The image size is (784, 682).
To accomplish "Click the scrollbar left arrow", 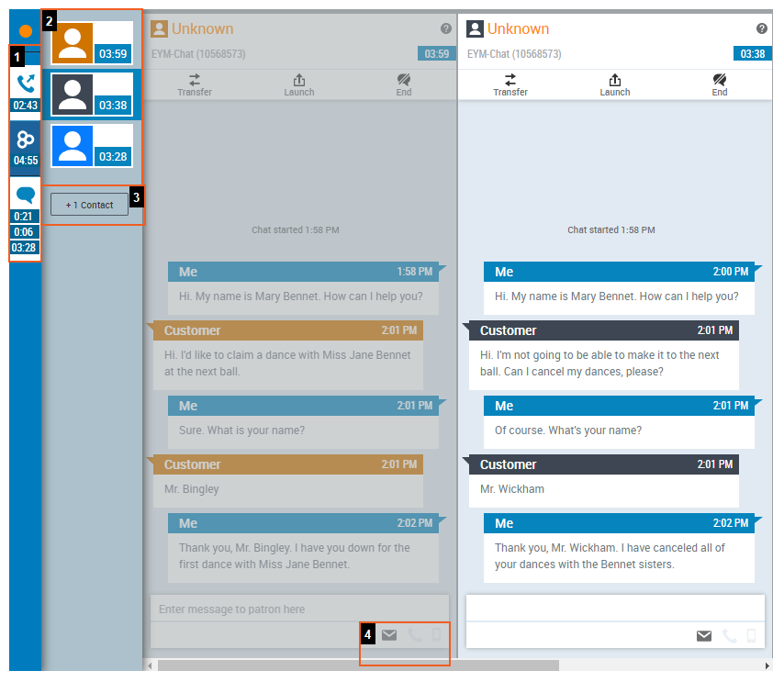I will (150, 665).
